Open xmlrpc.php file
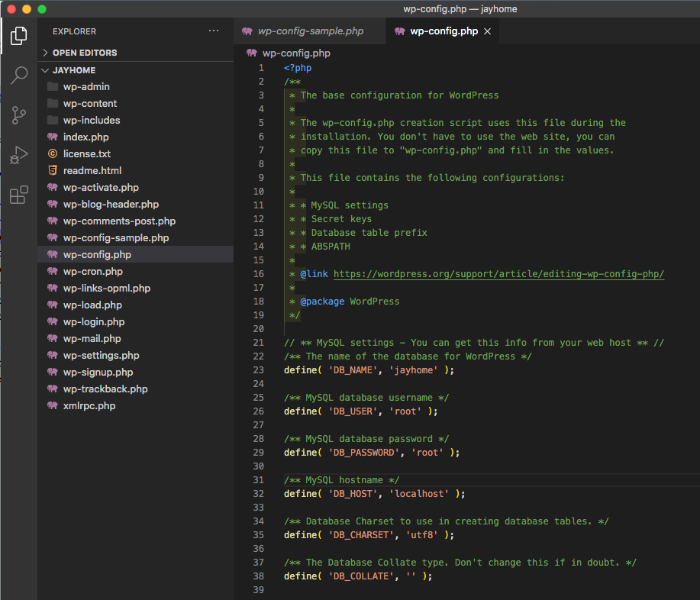 coord(135,406)
